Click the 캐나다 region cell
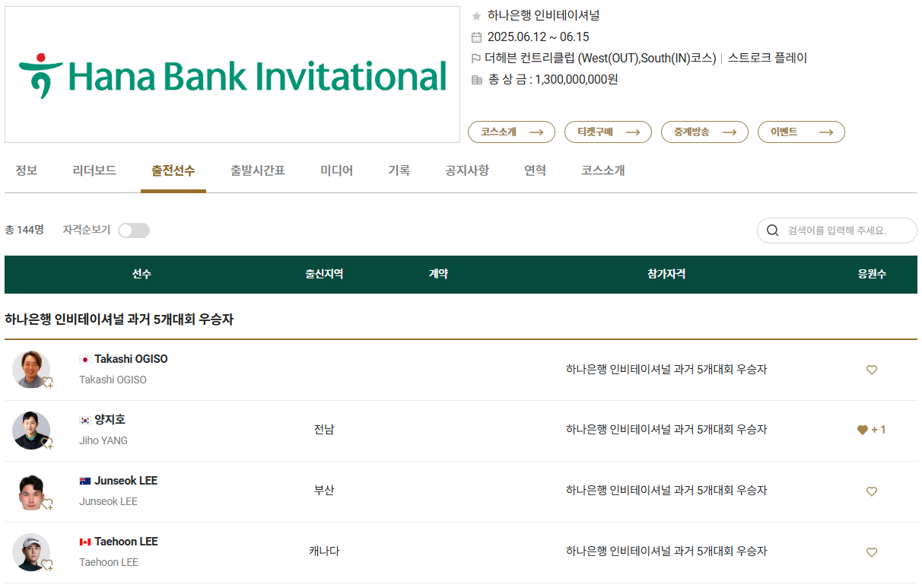 point(324,551)
